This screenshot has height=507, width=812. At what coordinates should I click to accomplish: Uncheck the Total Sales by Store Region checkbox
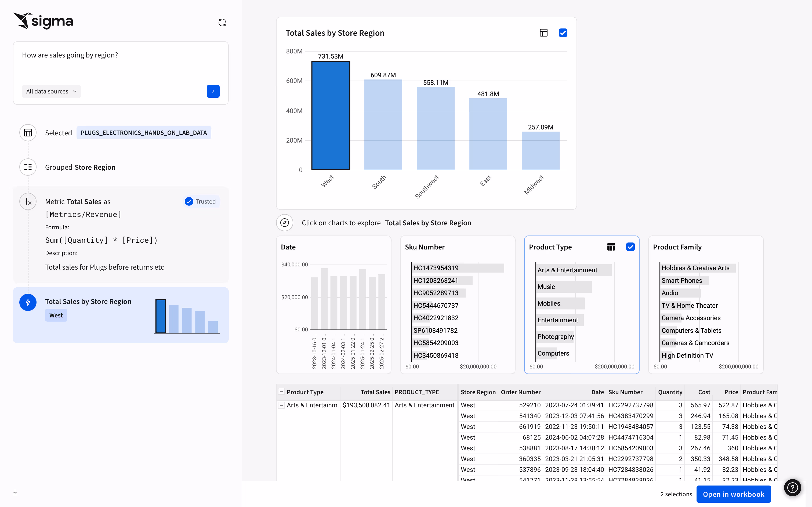(563, 32)
